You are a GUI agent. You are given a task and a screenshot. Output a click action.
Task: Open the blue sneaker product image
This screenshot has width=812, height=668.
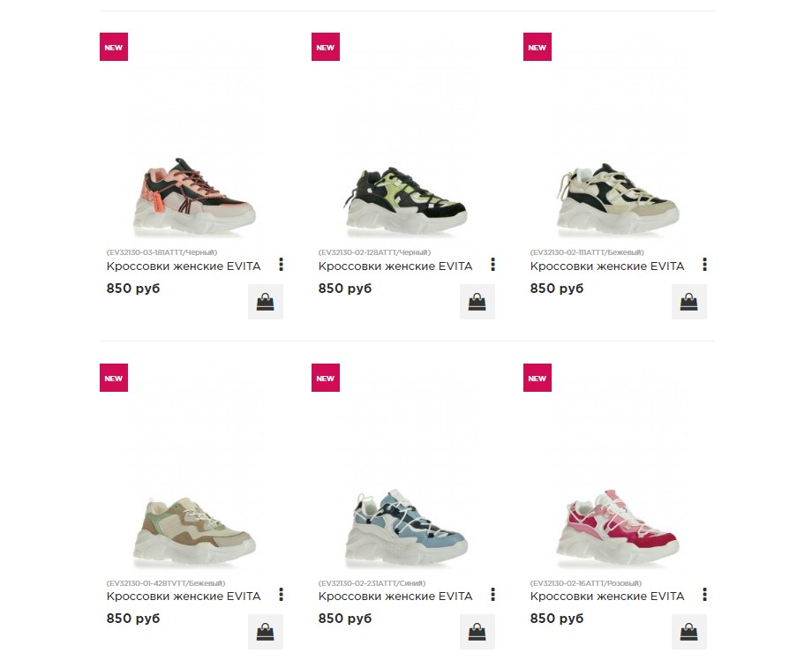406,529
